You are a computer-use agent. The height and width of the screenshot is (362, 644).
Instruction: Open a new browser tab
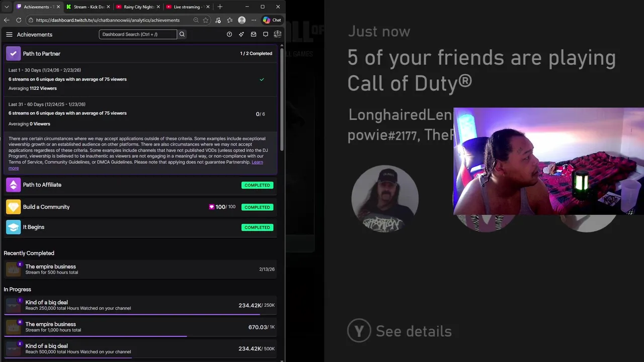(220, 7)
